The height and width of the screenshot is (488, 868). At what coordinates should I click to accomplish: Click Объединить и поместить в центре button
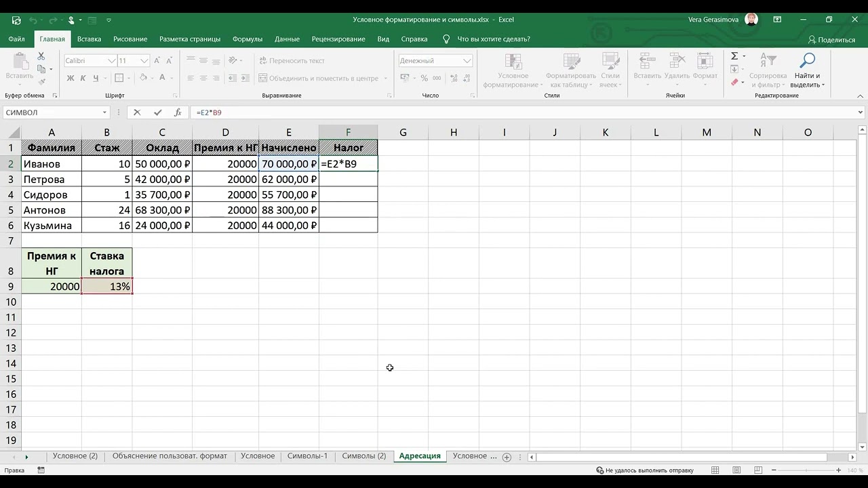tap(318, 79)
